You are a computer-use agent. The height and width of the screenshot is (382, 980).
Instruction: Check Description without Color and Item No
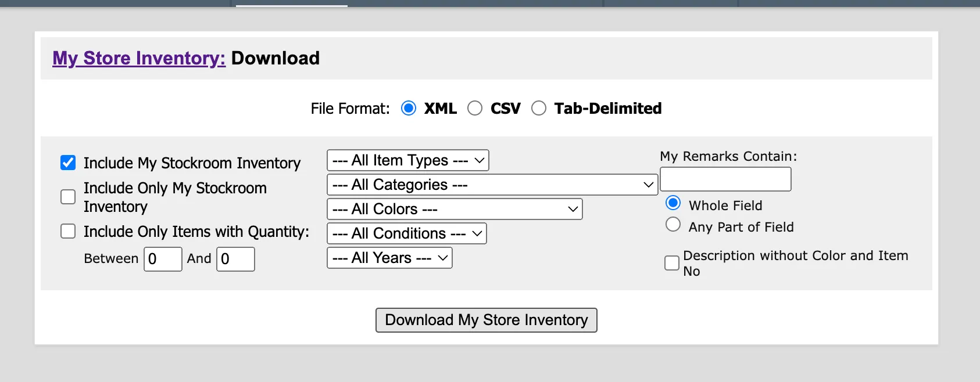click(672, 263)
